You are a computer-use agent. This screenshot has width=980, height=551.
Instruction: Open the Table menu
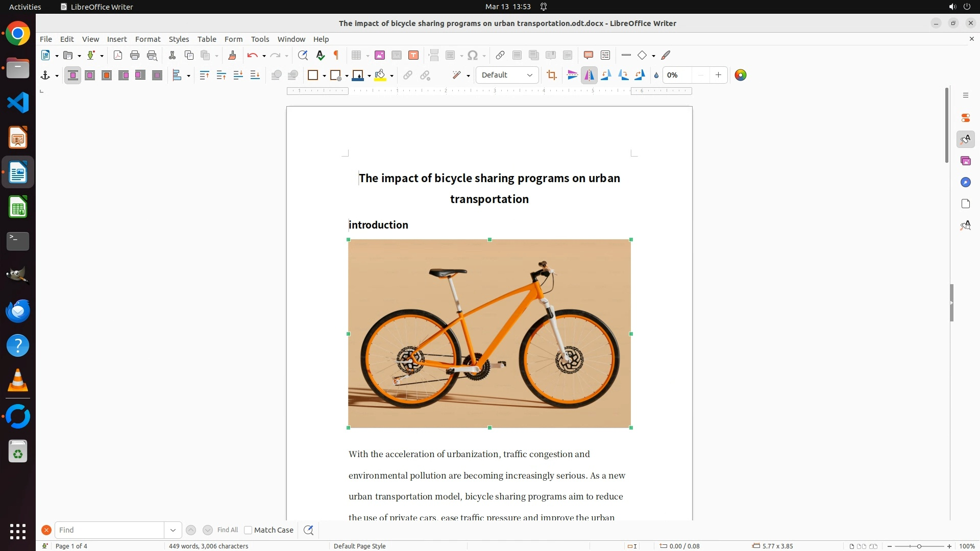[207, 39]
